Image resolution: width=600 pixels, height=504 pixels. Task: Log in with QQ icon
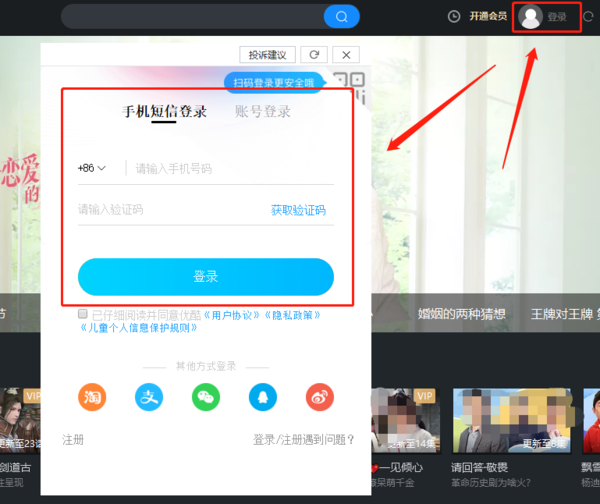coord(263,397)
